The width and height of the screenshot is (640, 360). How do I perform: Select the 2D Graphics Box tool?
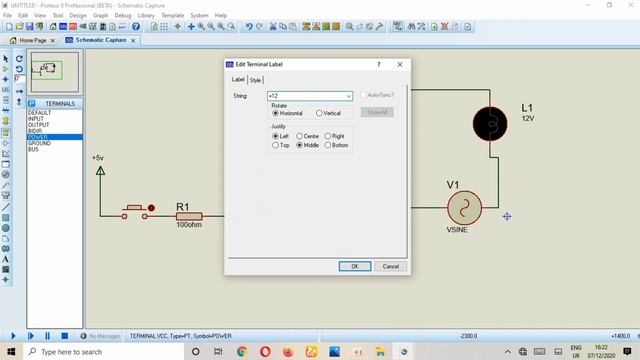[6, 218]
